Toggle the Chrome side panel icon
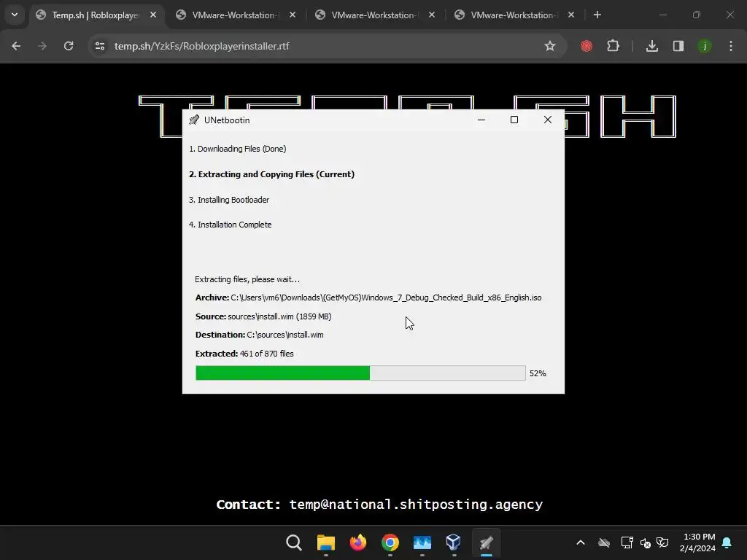Viewport: 747px width, 560px height. tap(678, 46)
